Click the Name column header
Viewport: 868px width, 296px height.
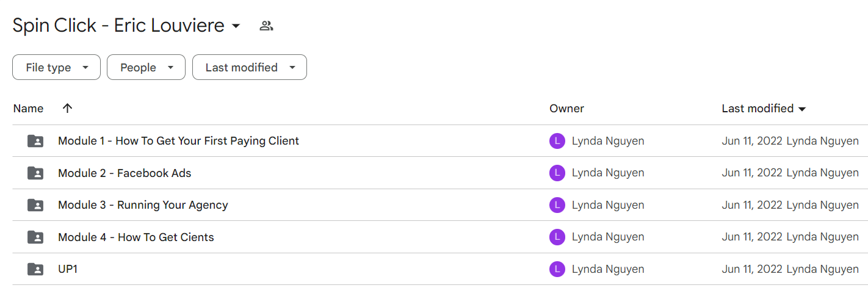pyautogui.click(x=28, y=109)
